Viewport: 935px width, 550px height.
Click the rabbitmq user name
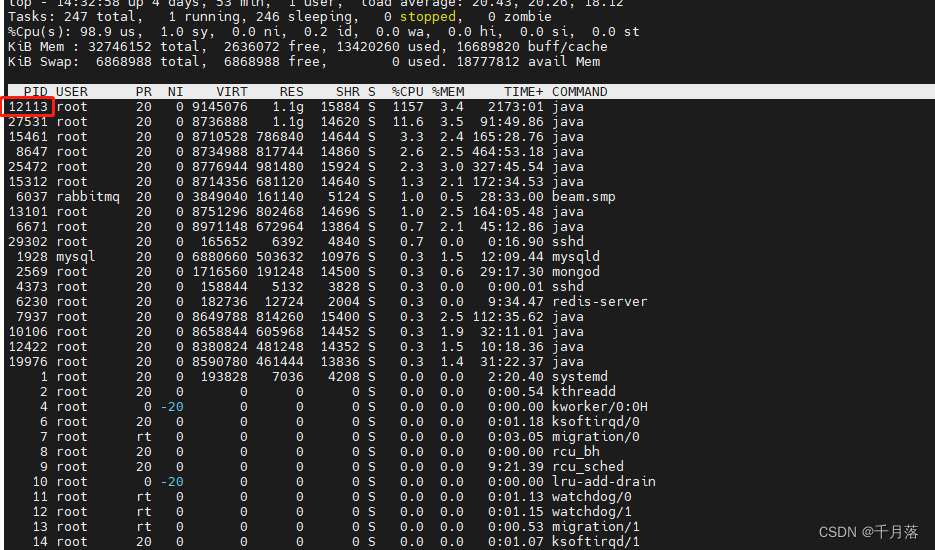coord(88,197)
